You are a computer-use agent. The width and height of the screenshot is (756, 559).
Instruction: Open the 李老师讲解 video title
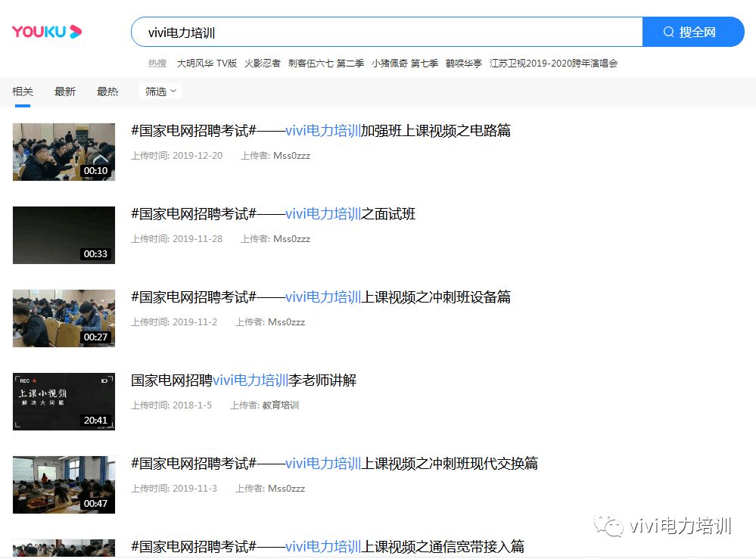[244, 380]
